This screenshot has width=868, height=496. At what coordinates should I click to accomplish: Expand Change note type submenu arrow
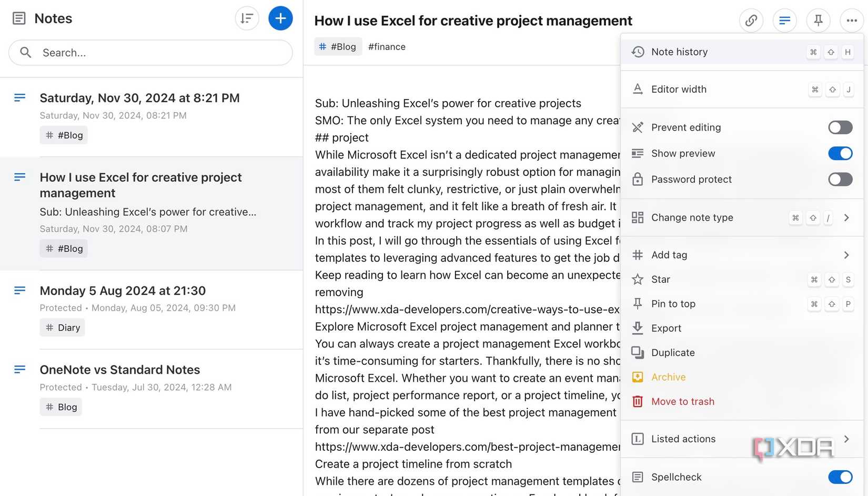click(x=846, y=217)
